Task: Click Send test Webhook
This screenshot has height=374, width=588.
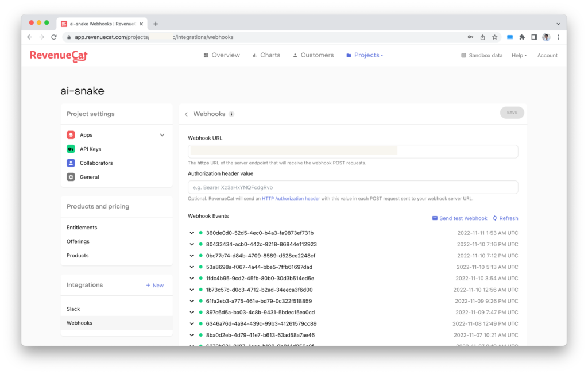Action: pos(460,218)
